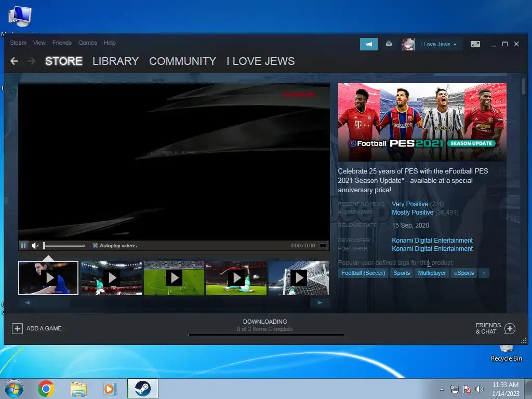
Task: Open the publisher Konami Digital Entertainment link
Action: tap(432, 249)
